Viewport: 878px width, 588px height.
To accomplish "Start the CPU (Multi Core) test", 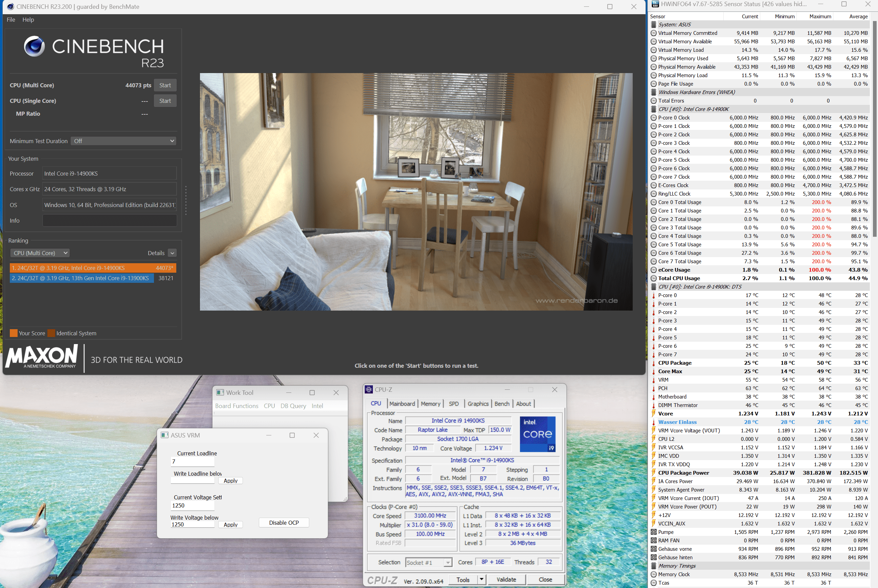I will click(165, 85).
